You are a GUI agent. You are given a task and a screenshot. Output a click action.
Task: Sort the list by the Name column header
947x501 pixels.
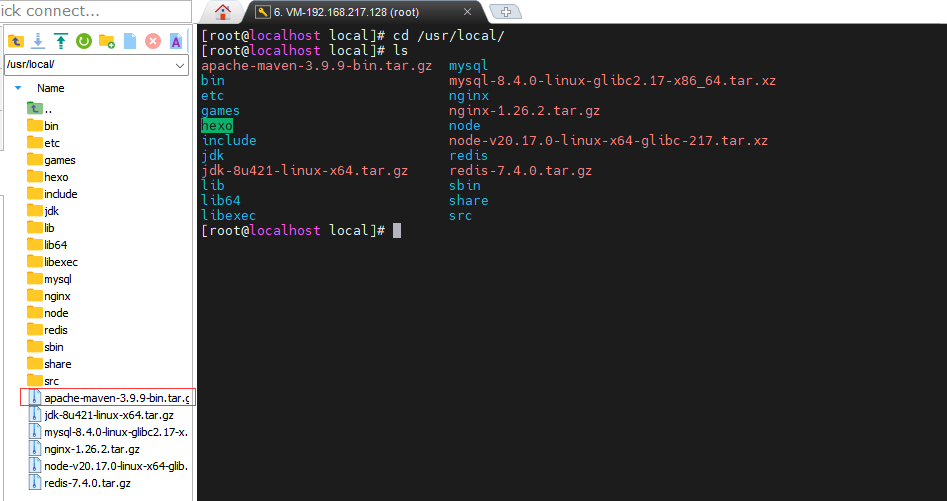click(51, 88)
